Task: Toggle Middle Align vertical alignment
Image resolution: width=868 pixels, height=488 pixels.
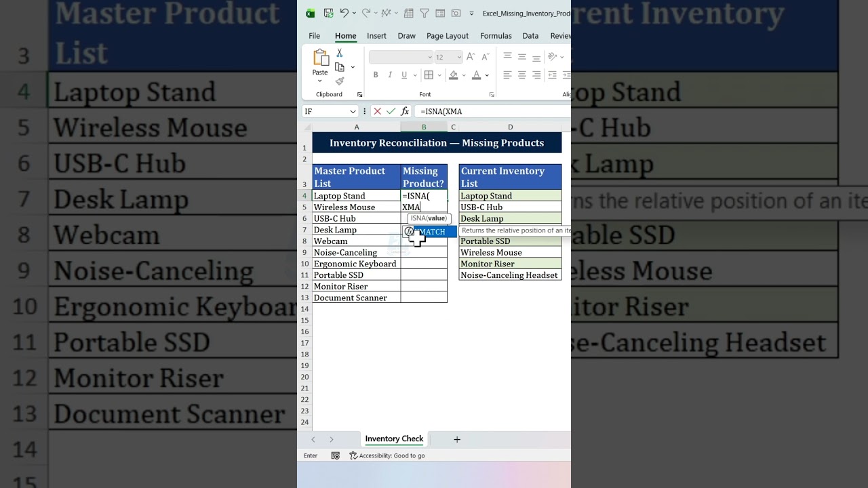Action: (522, 57)
